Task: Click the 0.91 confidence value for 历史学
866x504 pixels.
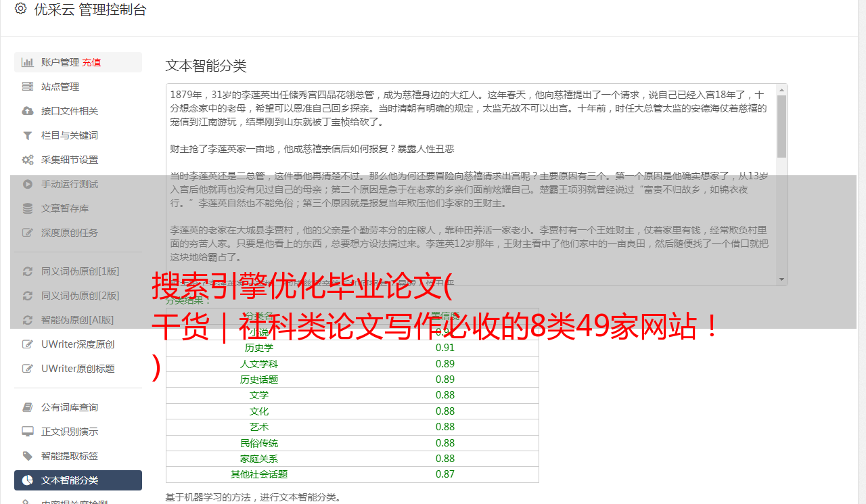Action: (445, 348)
